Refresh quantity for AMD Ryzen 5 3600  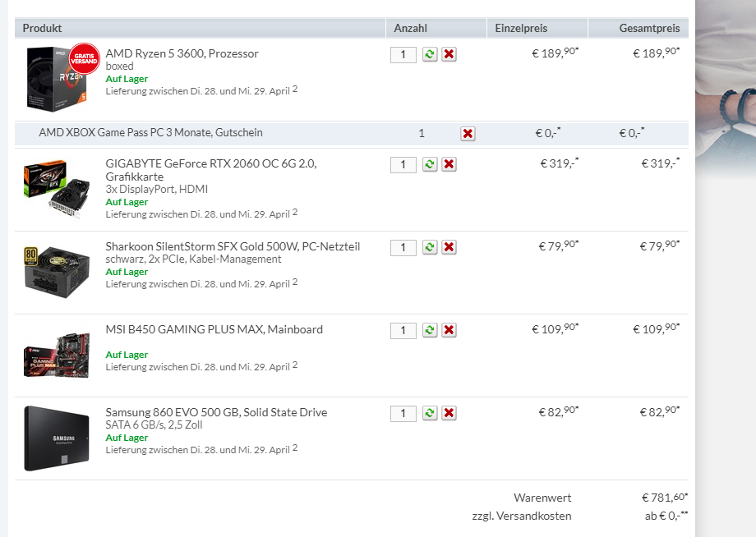(430, 54)
